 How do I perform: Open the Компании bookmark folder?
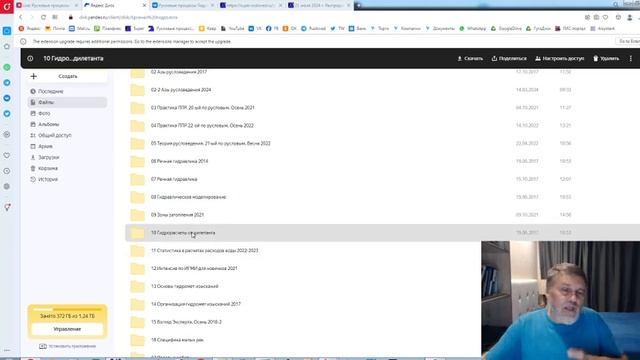[407, 29]
